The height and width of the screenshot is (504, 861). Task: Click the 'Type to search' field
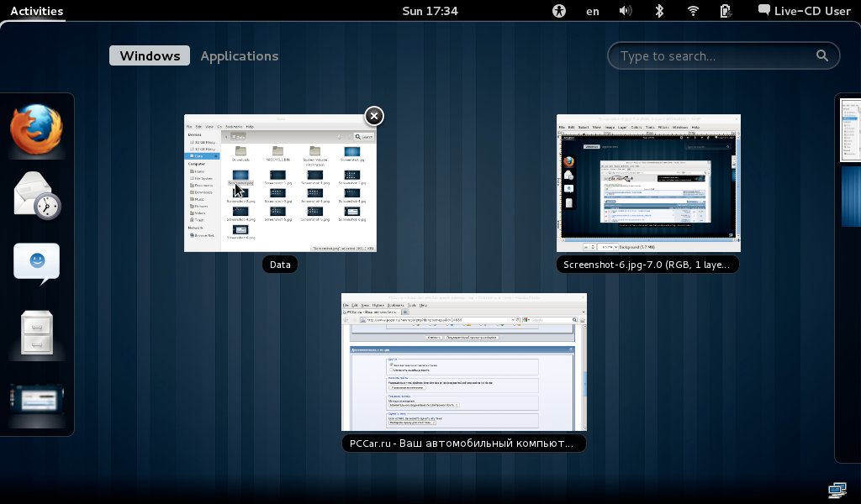pos(715,56)
